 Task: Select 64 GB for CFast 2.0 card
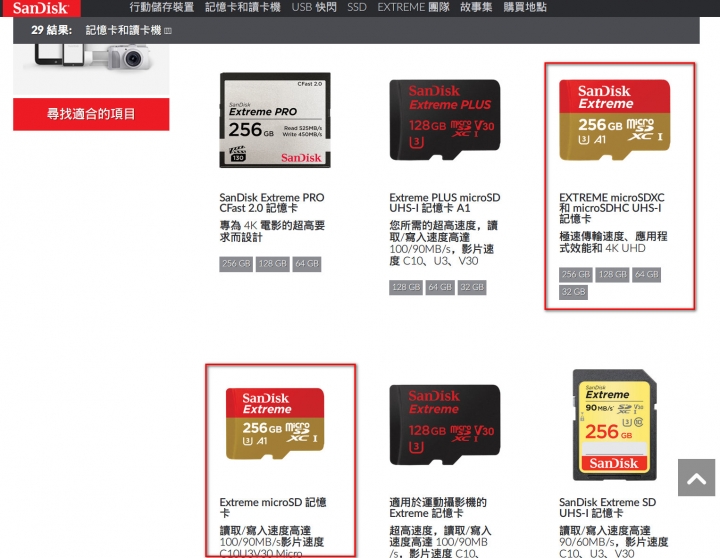click(307, 264)
